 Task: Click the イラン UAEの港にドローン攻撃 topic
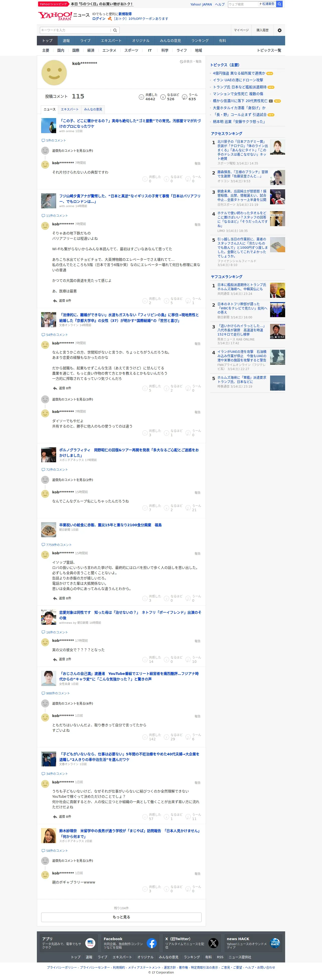coord(238,80)
